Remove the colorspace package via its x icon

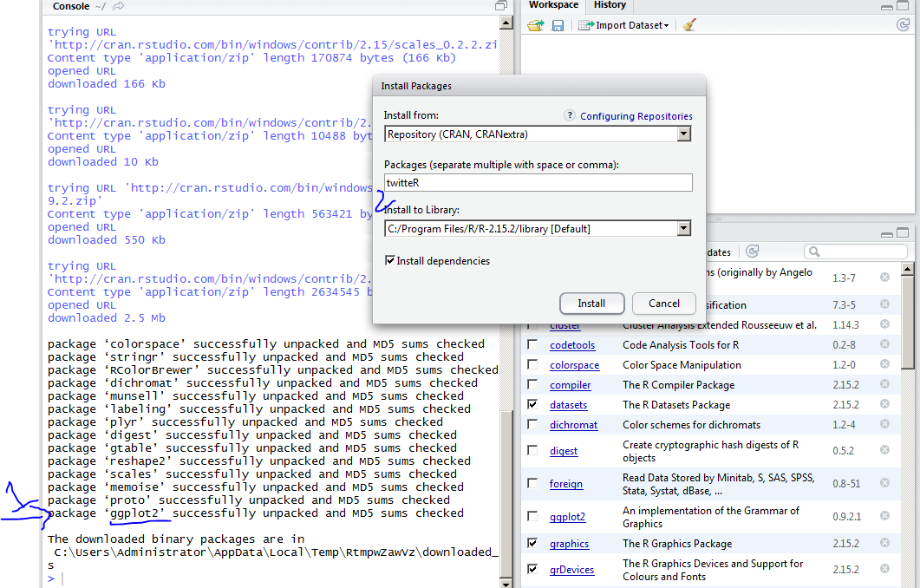tap(884, 364)
